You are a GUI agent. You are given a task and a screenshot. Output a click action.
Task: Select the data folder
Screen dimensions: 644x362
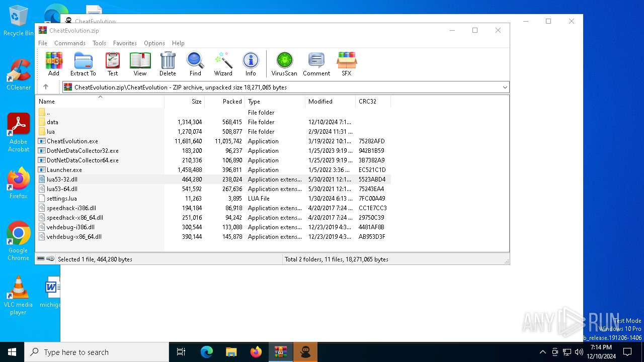coord(214,122)
